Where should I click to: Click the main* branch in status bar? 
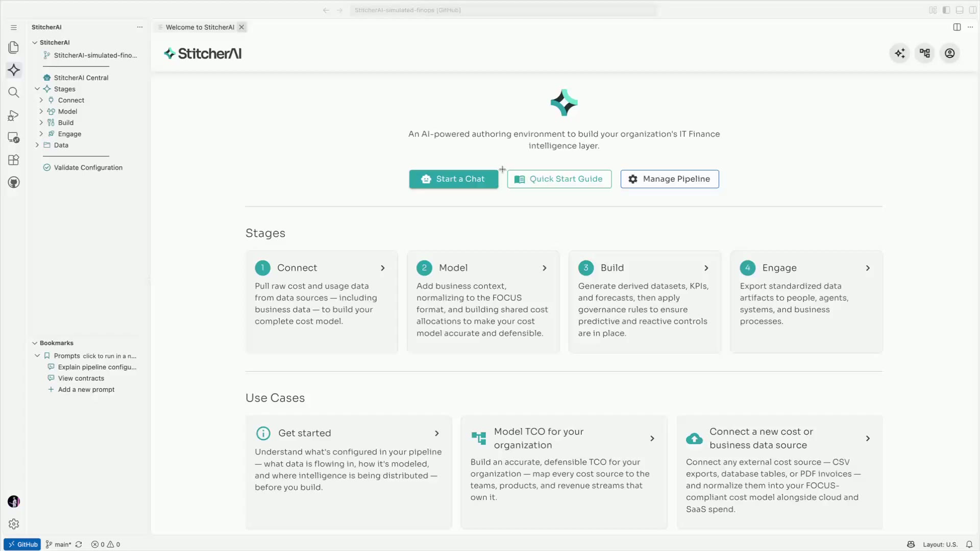click(58, 544)
